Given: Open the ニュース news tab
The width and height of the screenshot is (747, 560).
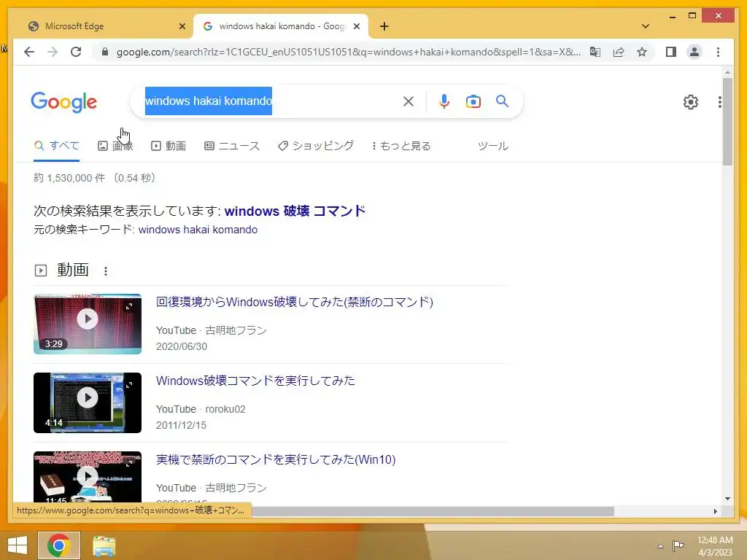Looking at the screenshot, I should pos(232,146).
